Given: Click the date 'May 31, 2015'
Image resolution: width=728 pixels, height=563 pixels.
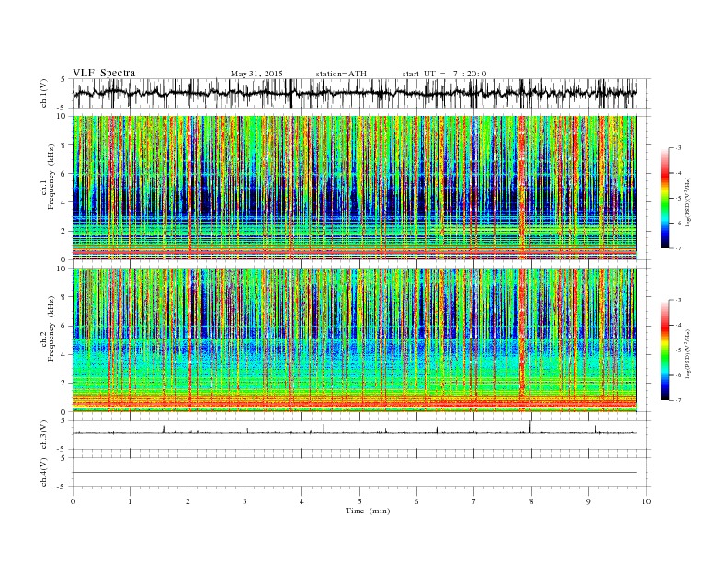Looking at the screenshot, I should click(x=256, y=74).
